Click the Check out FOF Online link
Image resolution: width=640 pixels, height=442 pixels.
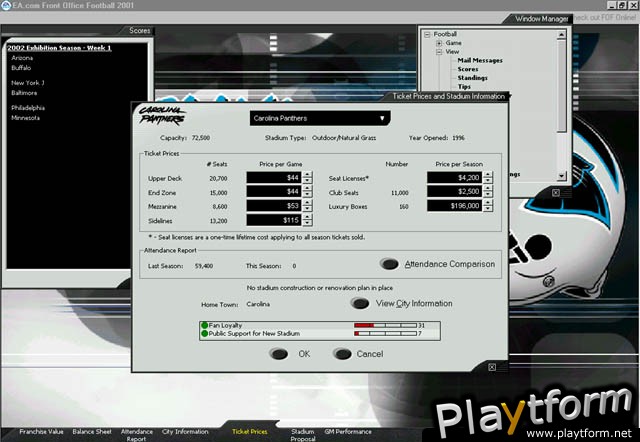pyautogui.click(x=605, y=18)
